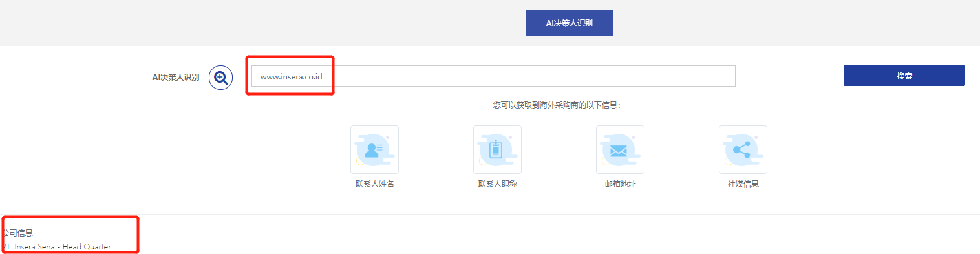Click the 联系人姓名 label
This screenshot has height=254, width=980.
tap(374, 184)
